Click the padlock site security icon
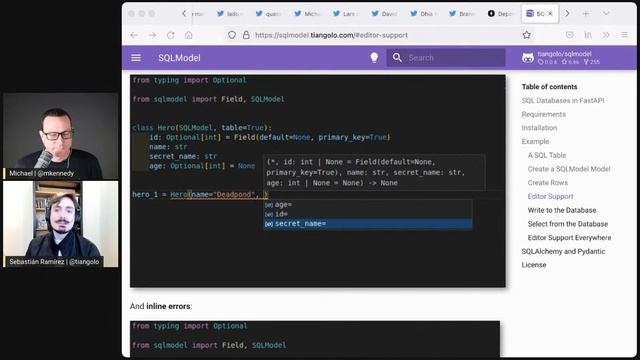The height and width of the screenshot is (360, 640). click(x=246, y=35)
